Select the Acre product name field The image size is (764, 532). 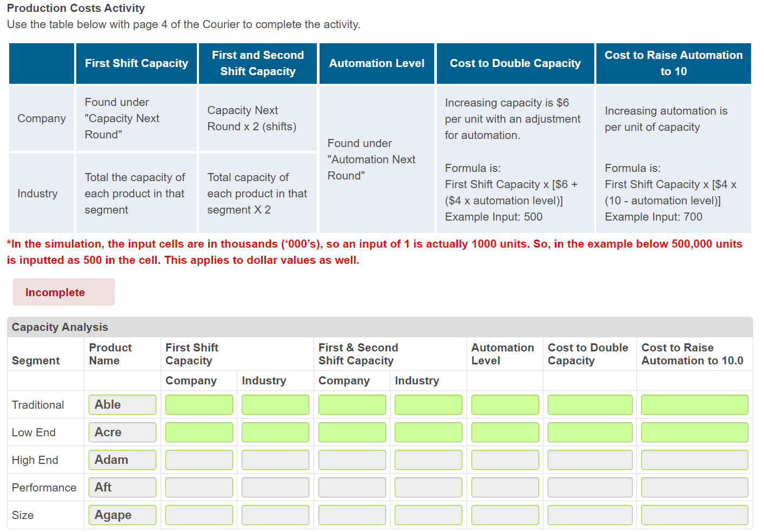coord(122,432)
